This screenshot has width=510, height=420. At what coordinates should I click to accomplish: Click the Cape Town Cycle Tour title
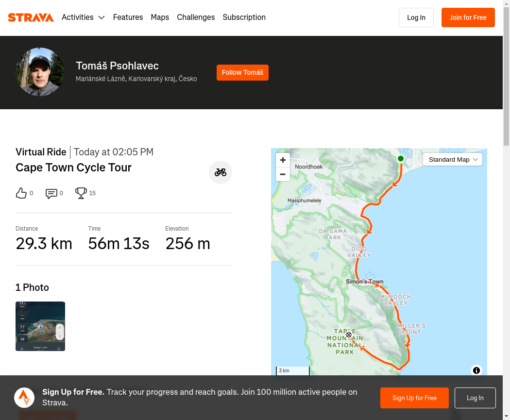click(73, 168)
